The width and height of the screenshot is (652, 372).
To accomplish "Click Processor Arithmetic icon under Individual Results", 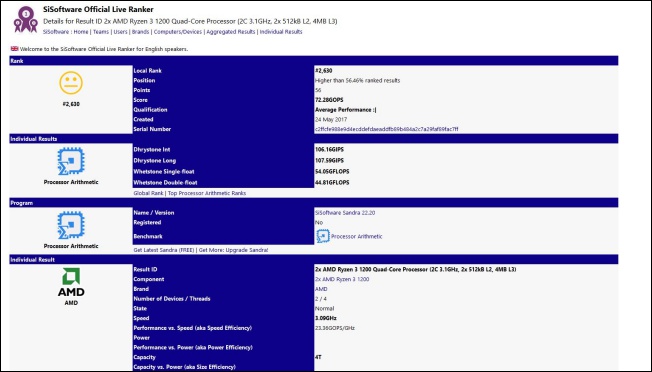I will 71,161.
